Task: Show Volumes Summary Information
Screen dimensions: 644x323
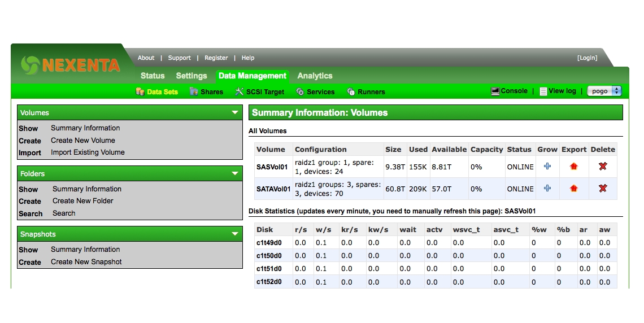Action: 85,128
